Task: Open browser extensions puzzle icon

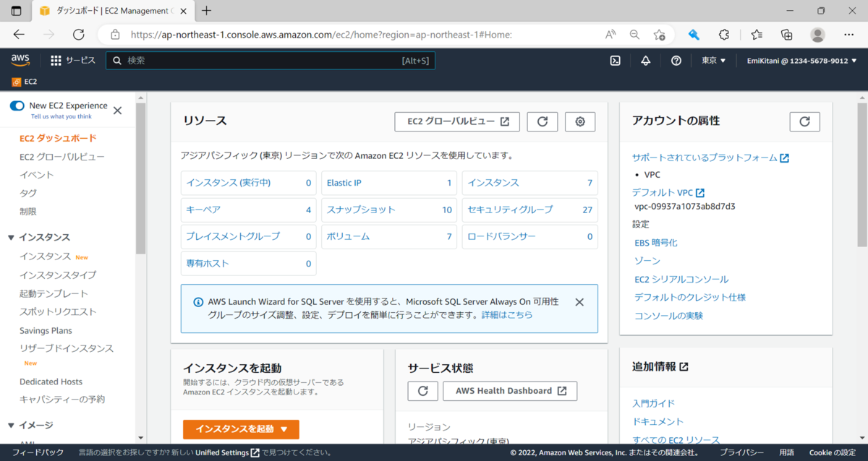Action: click(x=724, y=35)
